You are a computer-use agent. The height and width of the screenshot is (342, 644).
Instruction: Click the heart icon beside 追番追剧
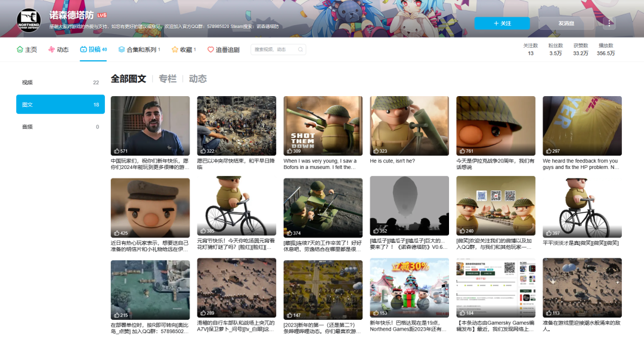tap(210, 50)
